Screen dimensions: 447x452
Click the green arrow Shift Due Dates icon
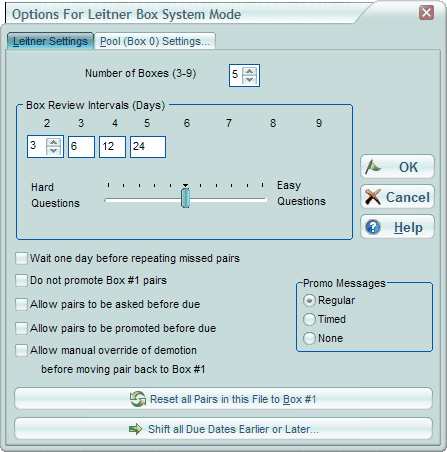coord(136,429)
